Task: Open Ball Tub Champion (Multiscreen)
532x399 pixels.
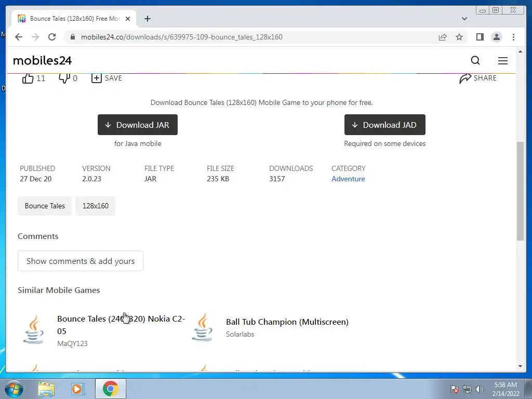Action: (x=287, y=322)
